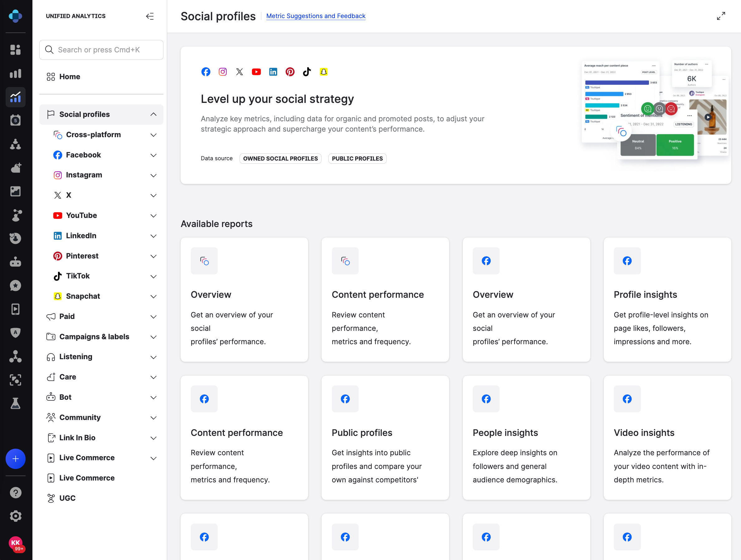Click the blue plus button in the sidebar

tap(15, 459)
